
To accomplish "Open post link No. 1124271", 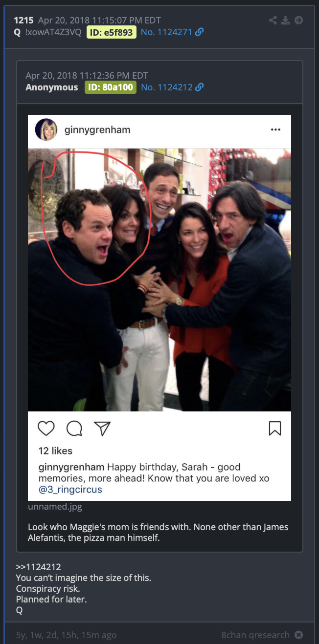I will (x=166, y=32).
